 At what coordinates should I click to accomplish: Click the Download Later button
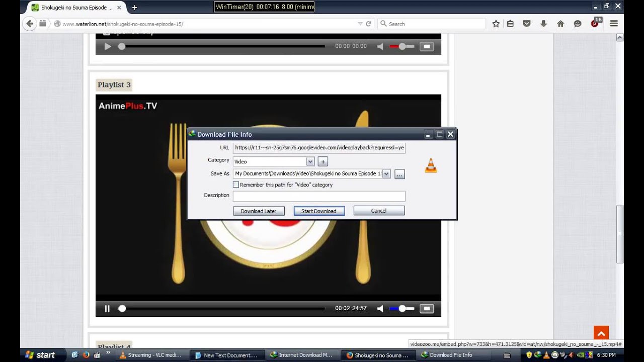click(259, 211)
